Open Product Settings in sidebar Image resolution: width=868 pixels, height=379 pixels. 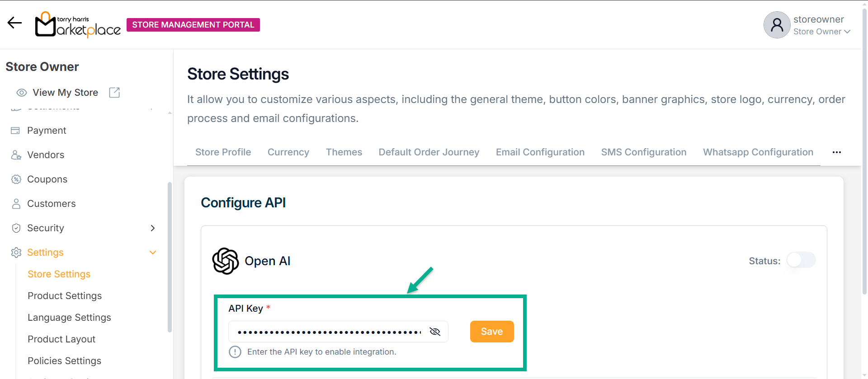pyautogui.click(x=65, y=296)
